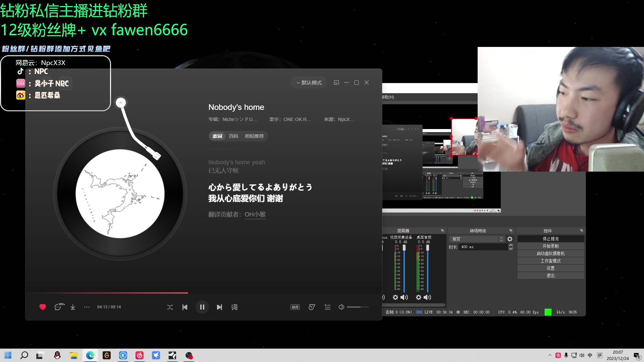
Task: Open 极高 audio quality selector icon
Action: tap(295, 307)
